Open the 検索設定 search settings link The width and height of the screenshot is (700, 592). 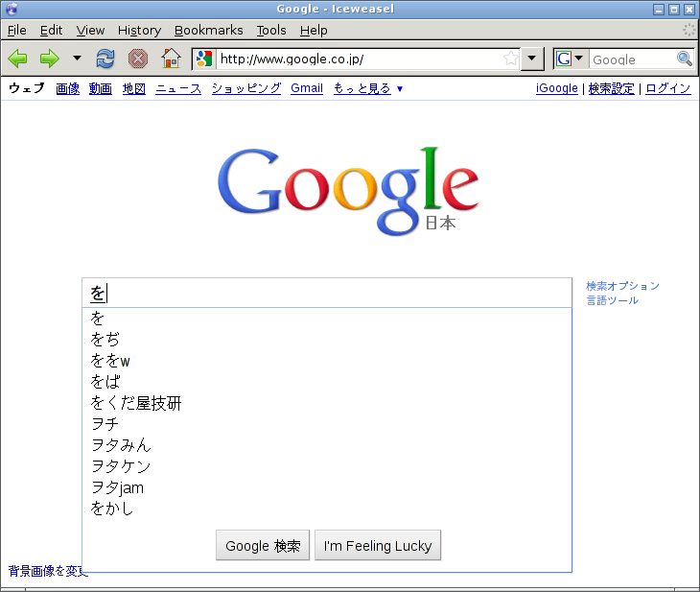[611, 88]
